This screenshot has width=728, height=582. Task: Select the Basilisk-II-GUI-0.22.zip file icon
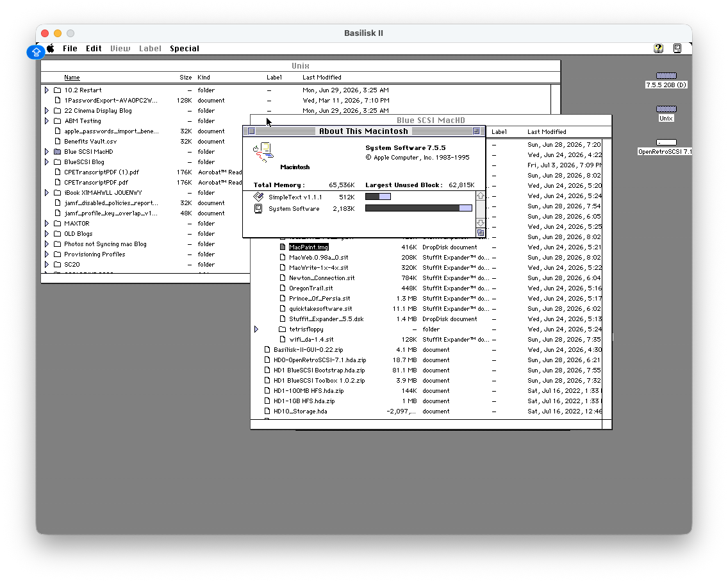pyautogui.click(x=267, y=350)
